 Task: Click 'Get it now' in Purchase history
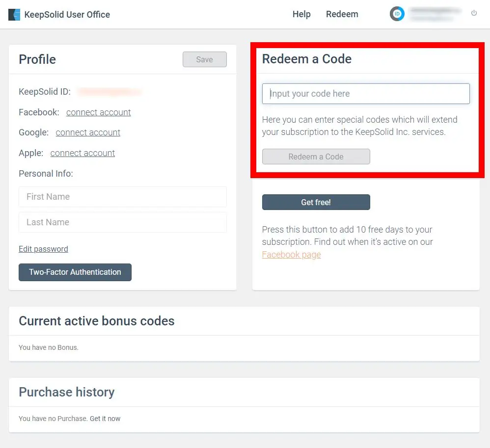[105, 419]
